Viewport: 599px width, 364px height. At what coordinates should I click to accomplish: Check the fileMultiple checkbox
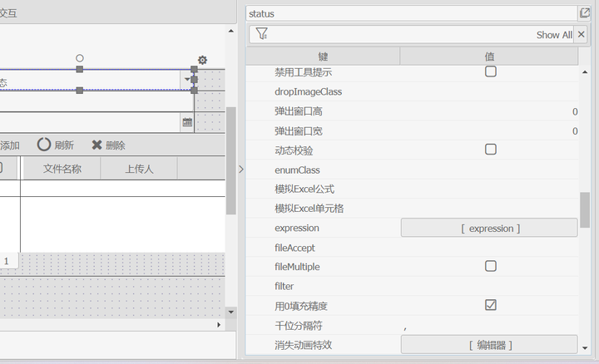pyautogui.click(x=491, y=266)
